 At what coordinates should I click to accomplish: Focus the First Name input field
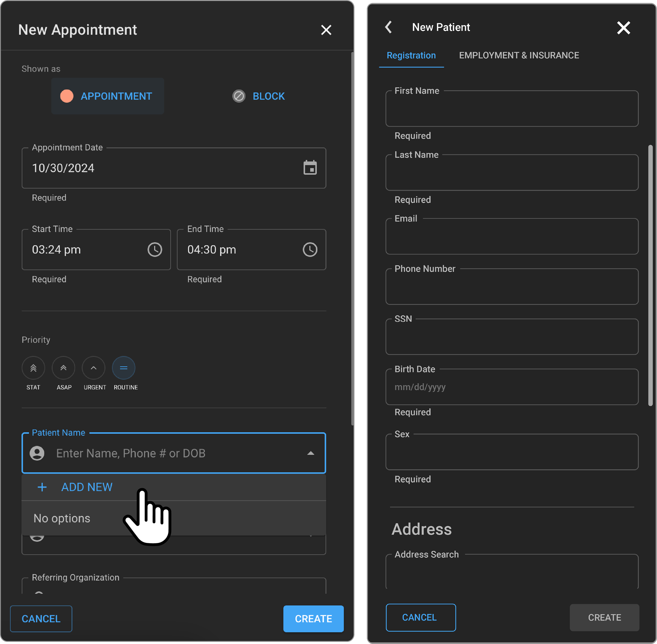point(511,109)
